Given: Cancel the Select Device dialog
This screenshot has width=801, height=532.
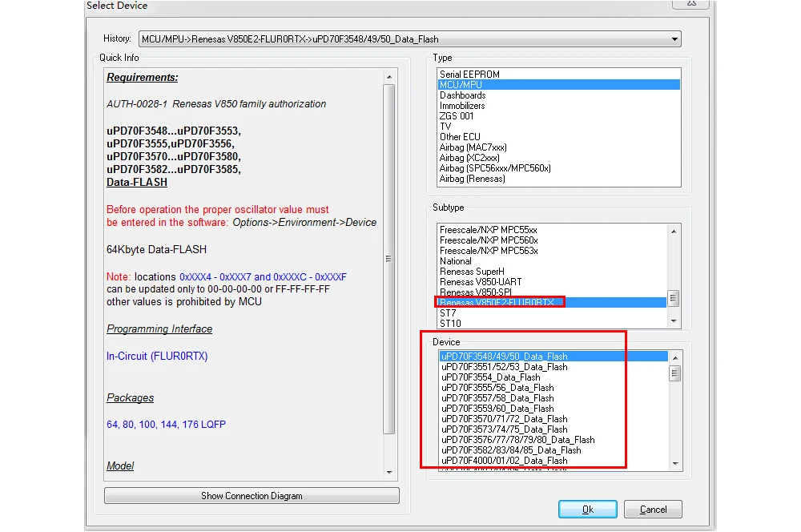Looking at the screenshot, I should click(653, 510).
